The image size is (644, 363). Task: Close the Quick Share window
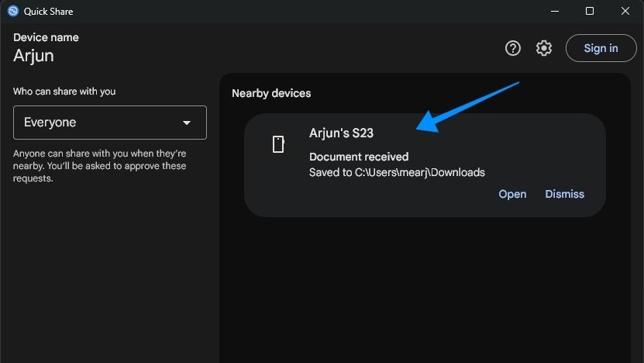[x=625, y=11]
